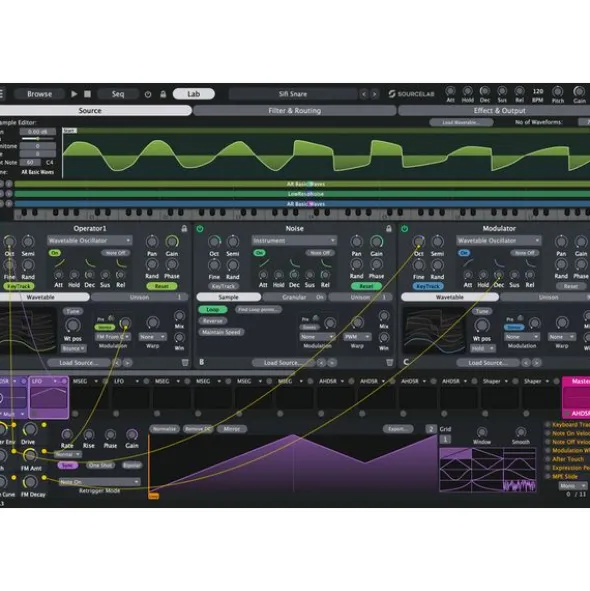Toggle Operator1 envelope On switch
The image size is (590, 591).
point(55,253)
